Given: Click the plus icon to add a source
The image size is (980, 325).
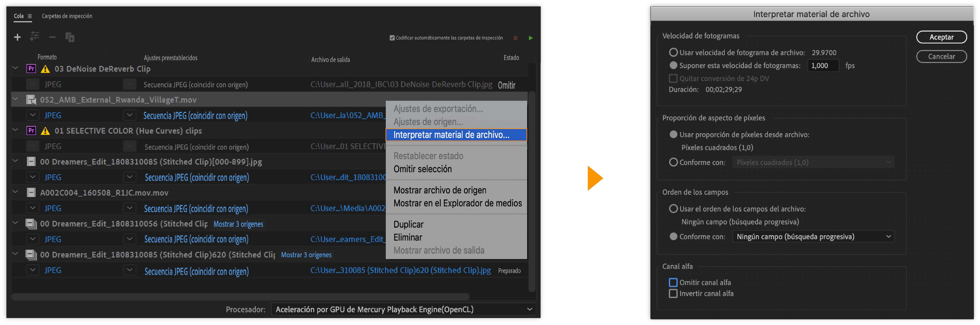Looking at the screenshot, I should (x=17, y=37).
